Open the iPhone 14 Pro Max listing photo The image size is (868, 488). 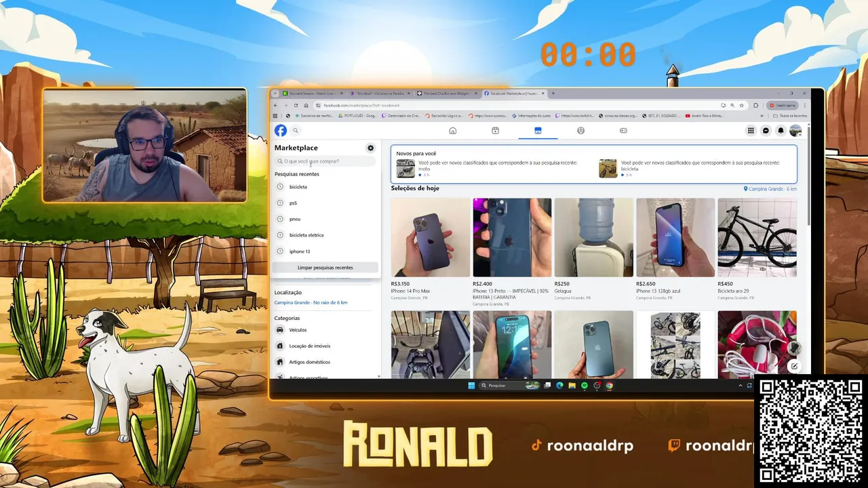click(431, 237)
